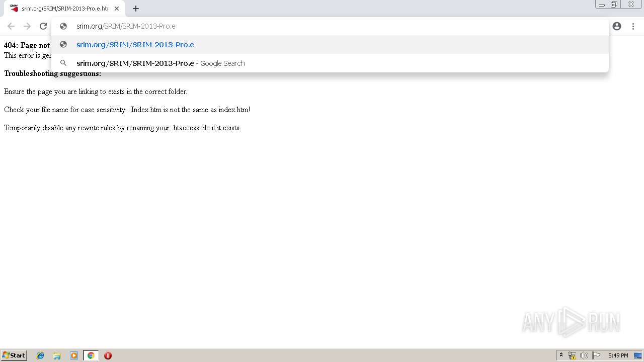Launch Internet Explorer from the taskbar
The width and height of the screenshot is (644, 362).
click(40, 355)
